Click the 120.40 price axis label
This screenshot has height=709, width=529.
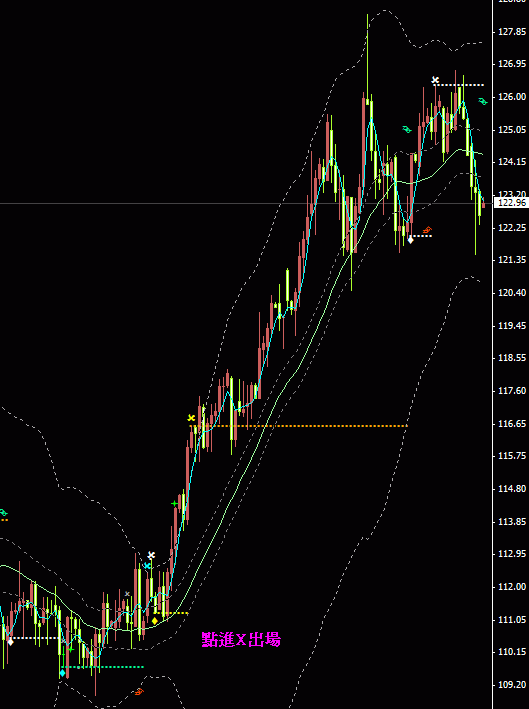(x=512, y=293)
